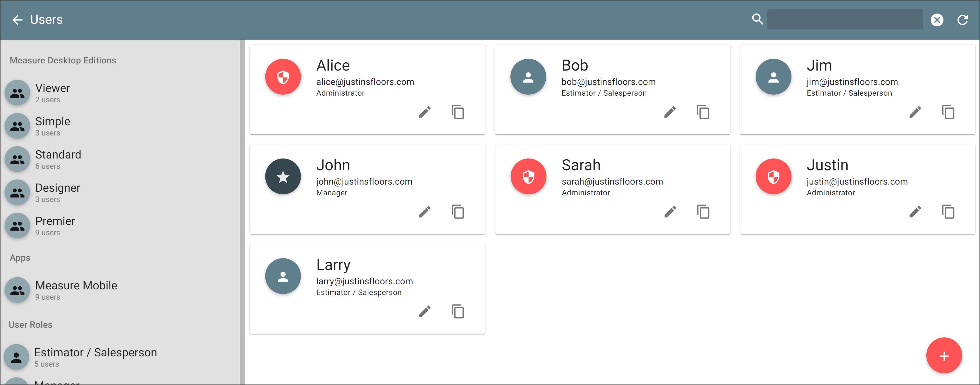Click larry@justinsfloors.com email text
This screenshot has height=385, width=980.
coord(365,281)
